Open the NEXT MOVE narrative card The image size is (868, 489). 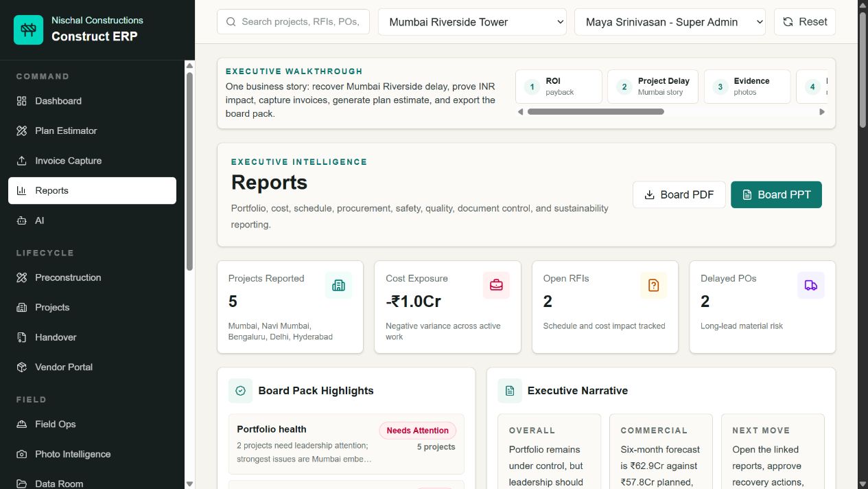[773, 451]
